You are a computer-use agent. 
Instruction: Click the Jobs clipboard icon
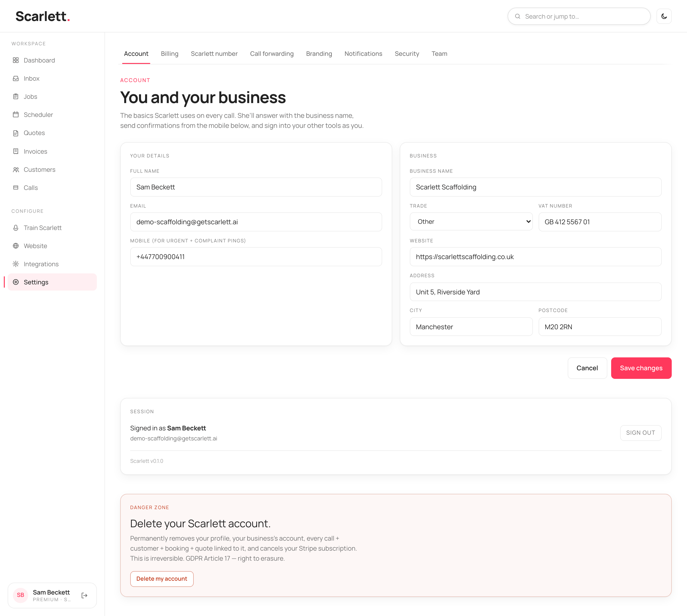point(16,96)
